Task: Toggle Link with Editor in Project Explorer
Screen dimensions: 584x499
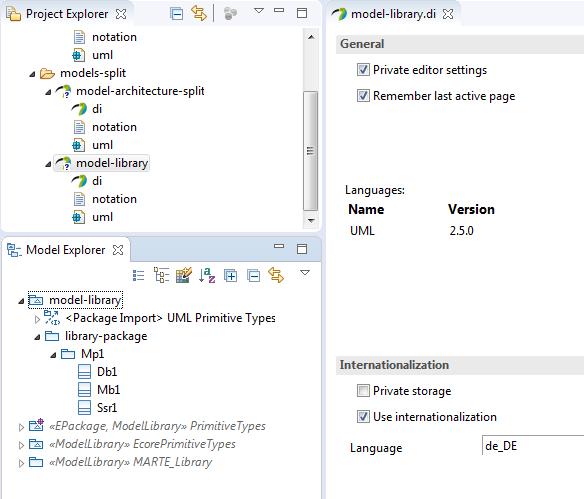Action: tap(199, 13)
